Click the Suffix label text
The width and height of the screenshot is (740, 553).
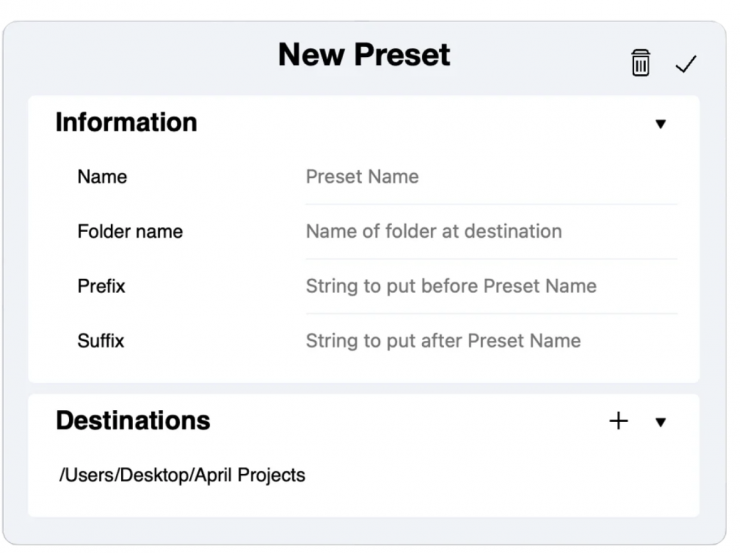pos(101,341)
